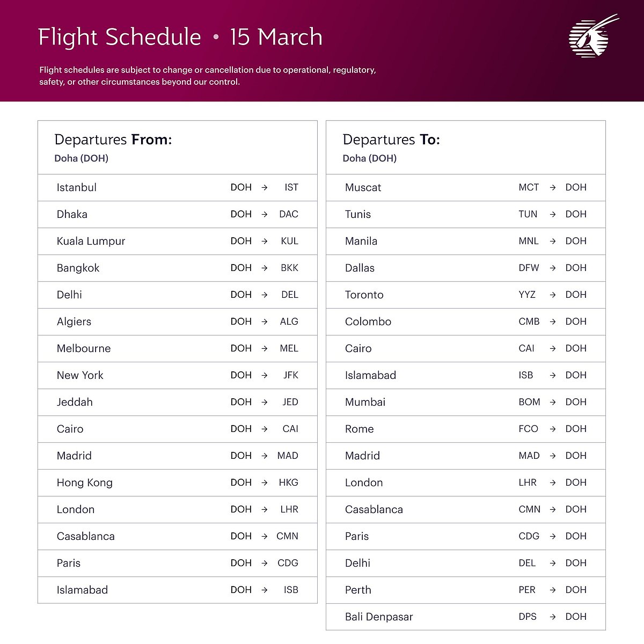The image size is (644, 644).
Task: Click the arrow between DOH and IST
Action: click(x=264, y=187)
